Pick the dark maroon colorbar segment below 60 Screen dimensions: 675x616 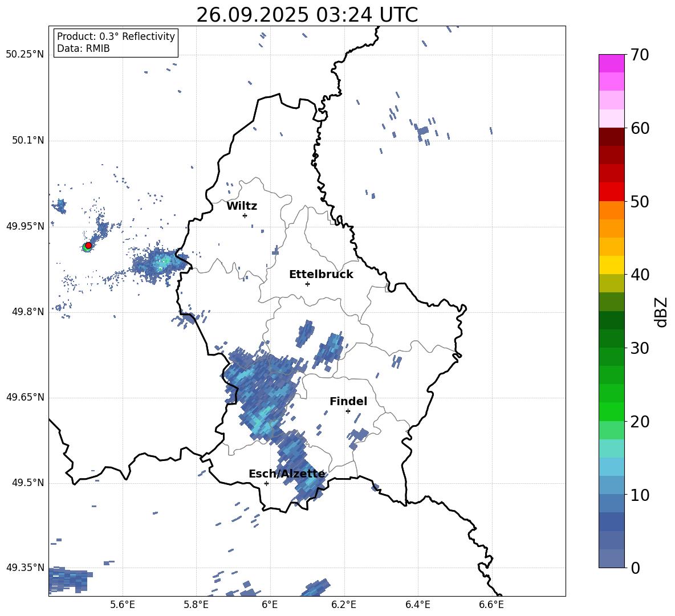click(611, 137)
